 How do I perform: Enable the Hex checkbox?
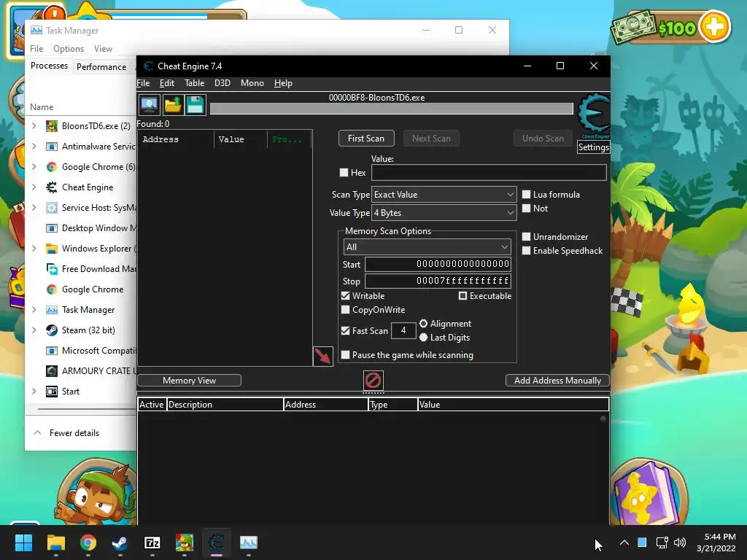(344, 173)
